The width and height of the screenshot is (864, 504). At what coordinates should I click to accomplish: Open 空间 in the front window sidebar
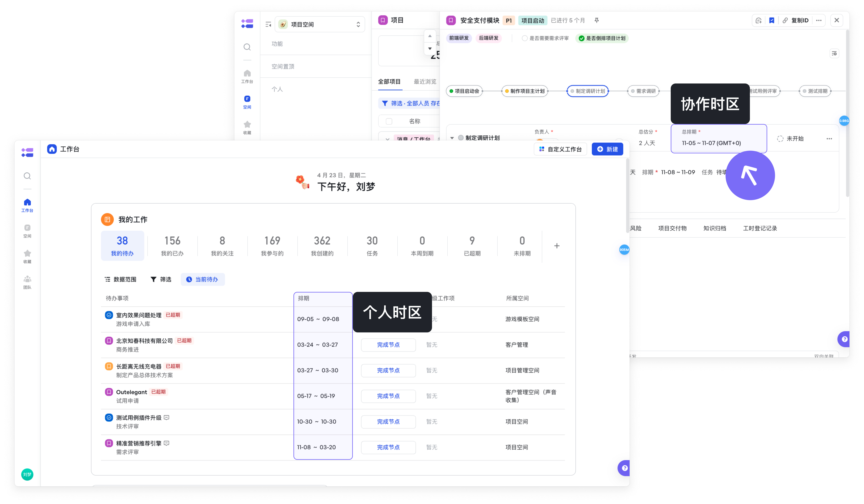tap(27, 231)
